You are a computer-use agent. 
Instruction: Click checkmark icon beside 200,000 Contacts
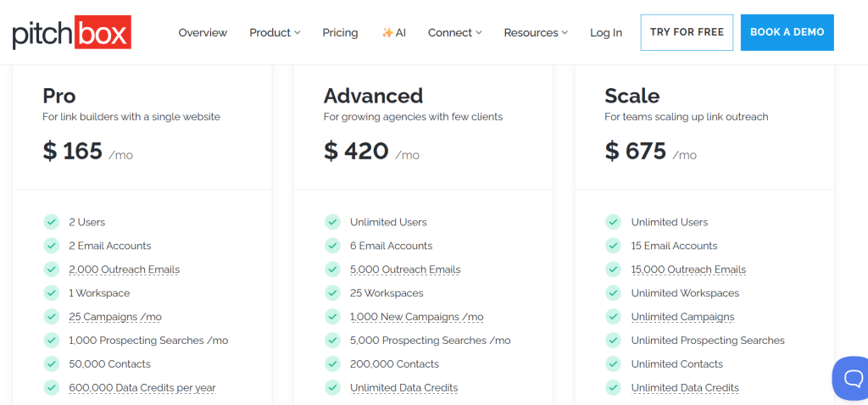pos(332,364)
